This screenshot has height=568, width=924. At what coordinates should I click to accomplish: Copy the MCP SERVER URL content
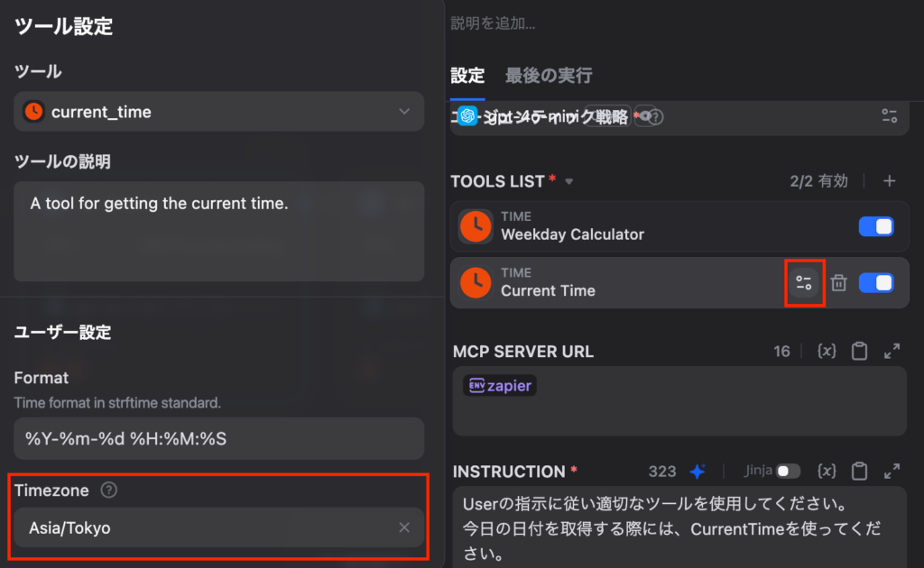(x=859, y=351)
